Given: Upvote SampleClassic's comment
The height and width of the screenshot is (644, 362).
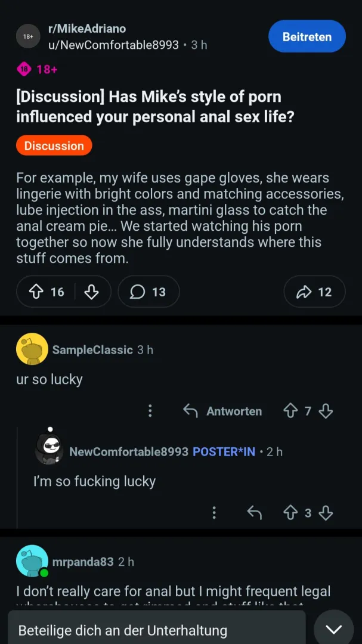Looking at the screenshot, I should coord(290,411).
